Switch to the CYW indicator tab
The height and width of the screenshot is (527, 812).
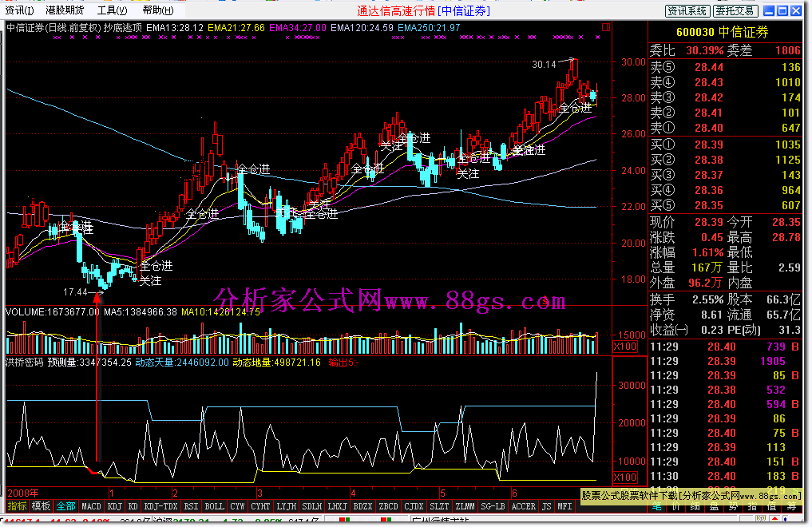237,506
